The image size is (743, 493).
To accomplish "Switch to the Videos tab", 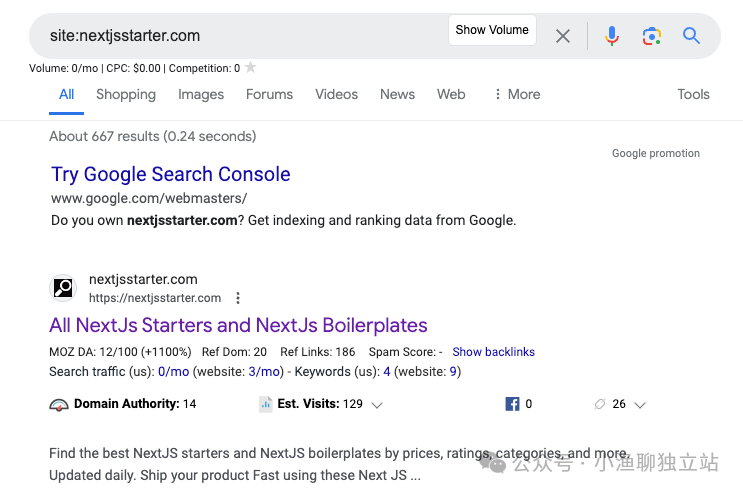I will (336, 94).
